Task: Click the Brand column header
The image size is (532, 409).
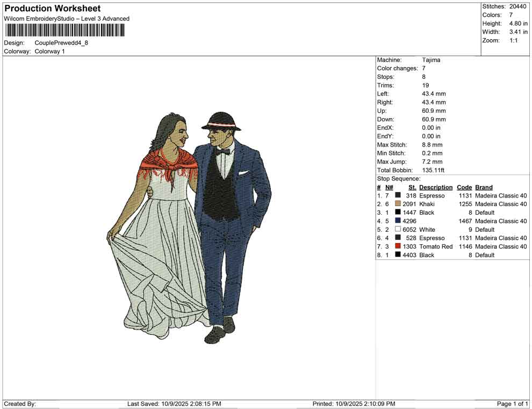Action: click(484, 187)
